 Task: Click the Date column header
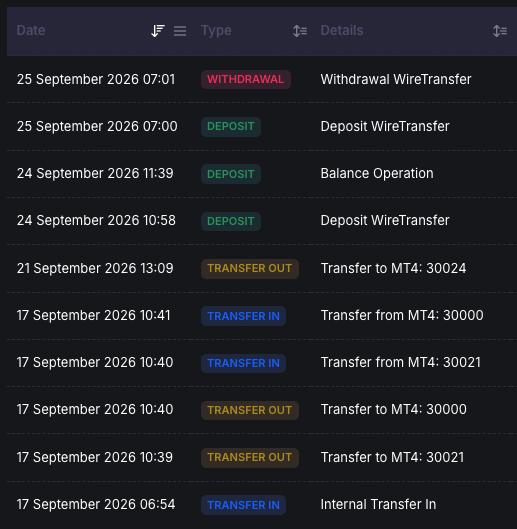tap(31, 30)
